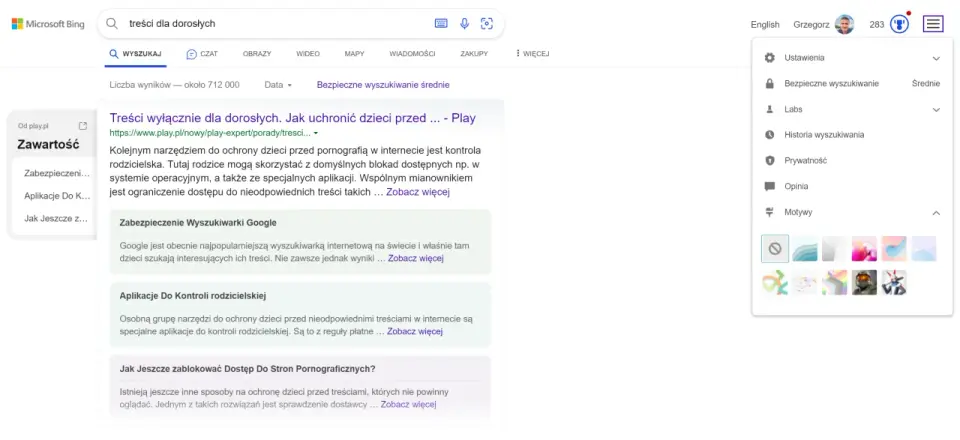Click the green play.pl result URL
Image resolution: width=960 pixels, height=440 pixels.
[210, 133]
